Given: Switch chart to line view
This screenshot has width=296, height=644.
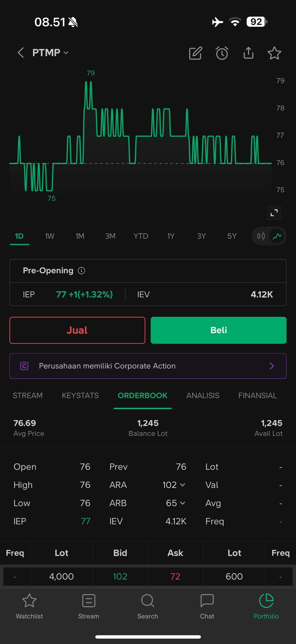Looking at the screenshot, I should click(x=277, y=236).
